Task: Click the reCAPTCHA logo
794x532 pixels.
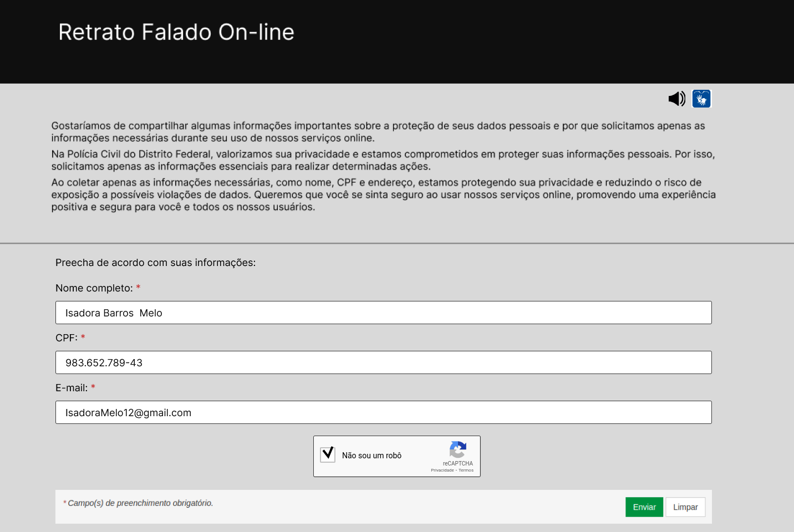Action: tap(458, 449)
